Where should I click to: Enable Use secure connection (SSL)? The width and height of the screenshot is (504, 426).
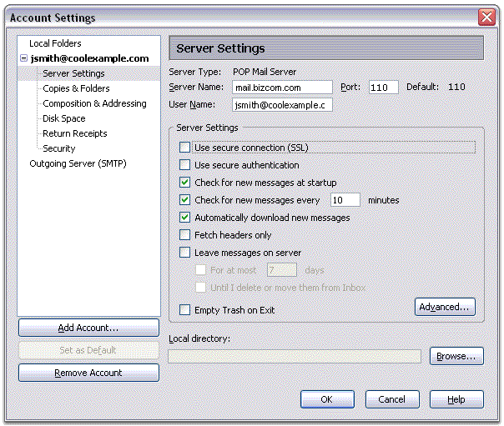point(185,148)
